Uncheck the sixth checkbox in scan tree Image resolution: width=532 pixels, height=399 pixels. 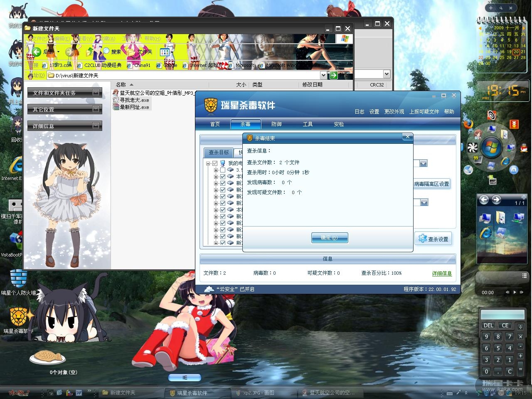tap(223, 197)
